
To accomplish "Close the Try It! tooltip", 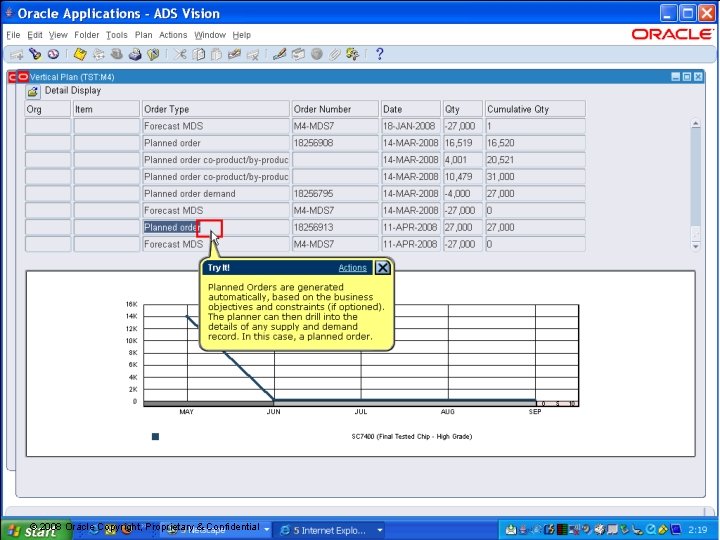I will tap(383, 268).
